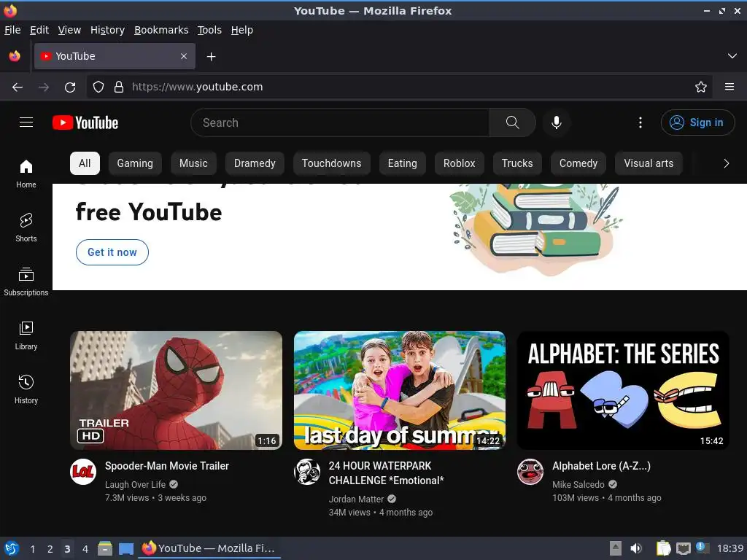Filter by Touchdowns chip
This screenshot has height=560, width=747.
point(332,163)
